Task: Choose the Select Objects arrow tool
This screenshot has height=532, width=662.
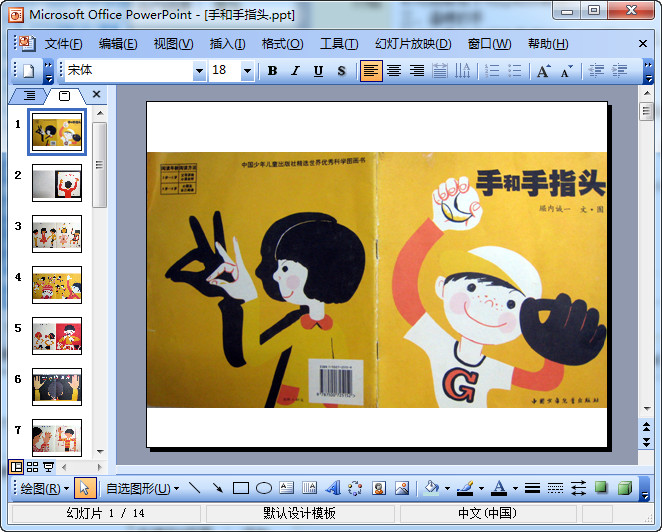Action: tap(85, 489)
